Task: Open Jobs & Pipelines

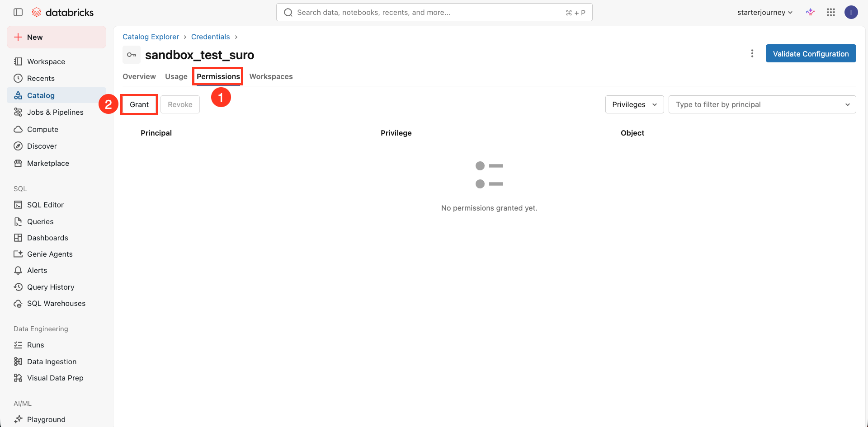Action: click(x=57, y=112)
